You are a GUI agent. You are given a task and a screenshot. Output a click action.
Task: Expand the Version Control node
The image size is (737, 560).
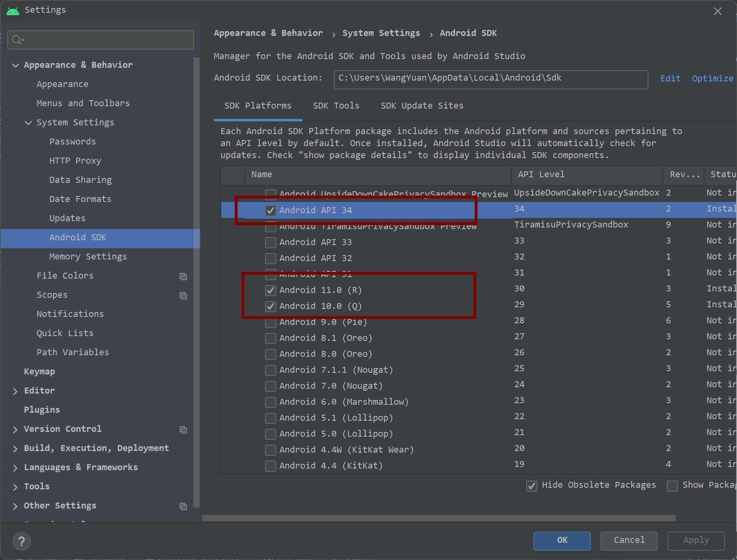pos(16,429)
